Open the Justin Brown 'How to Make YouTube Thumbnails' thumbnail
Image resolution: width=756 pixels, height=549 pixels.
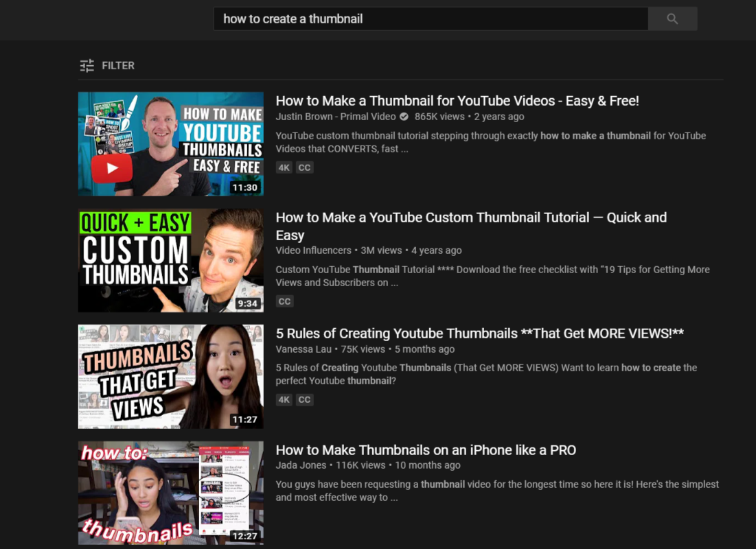point(171,143)
